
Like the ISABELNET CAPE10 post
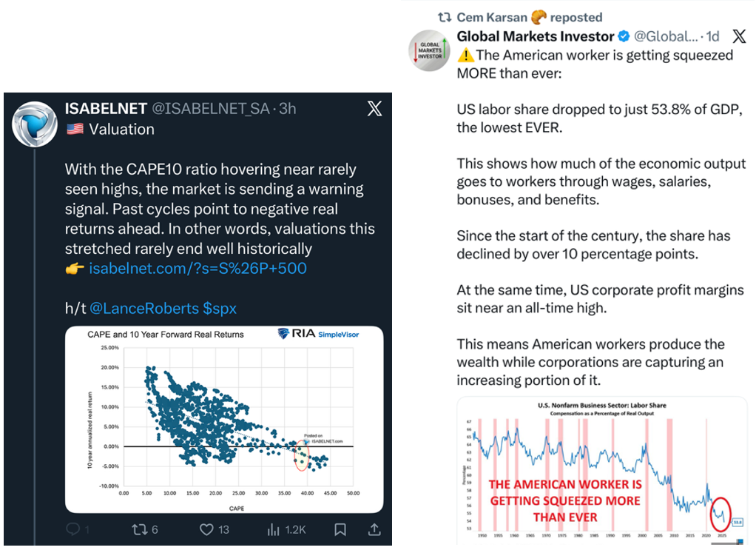coord(207,529)
